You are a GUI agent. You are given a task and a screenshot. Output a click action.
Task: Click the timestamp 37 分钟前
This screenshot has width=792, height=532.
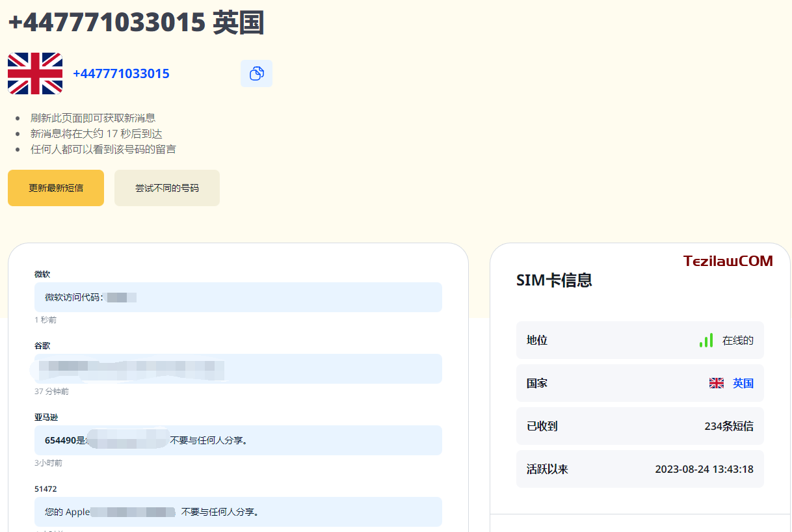[51, 392]
